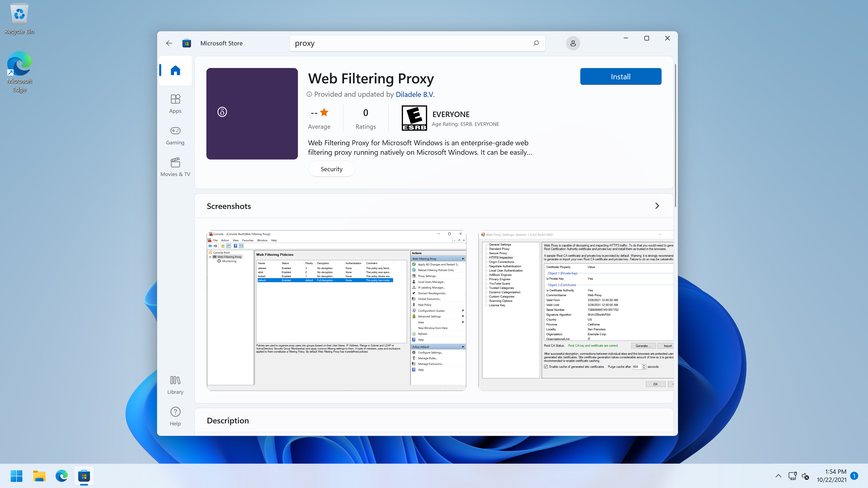Click the ESRB Everyone rating badge
The height and width of the screenshot is (488, 868).
click(414, 118)
